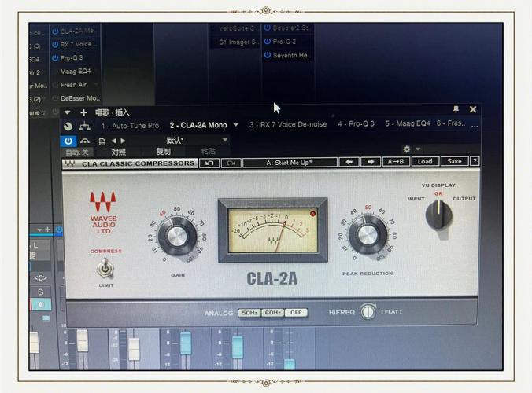
Task: Open the preset dropdown showing 默认*
Action: tap(197, 140)
